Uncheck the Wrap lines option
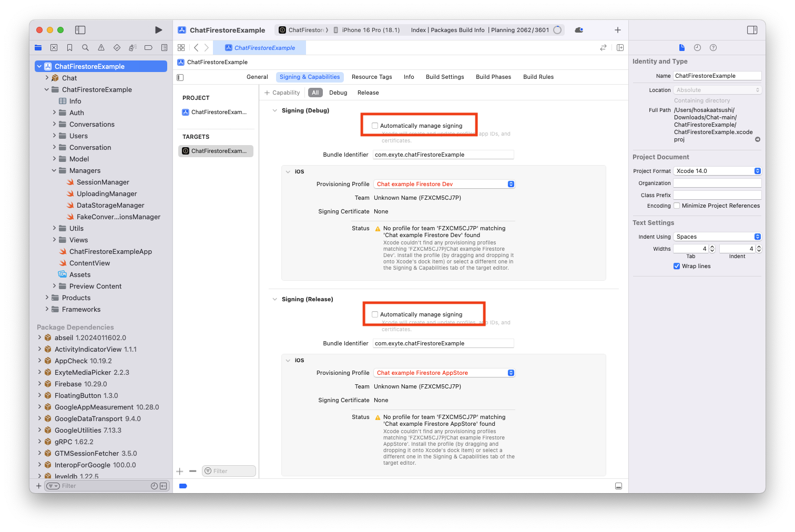 (x=677, y=266)
